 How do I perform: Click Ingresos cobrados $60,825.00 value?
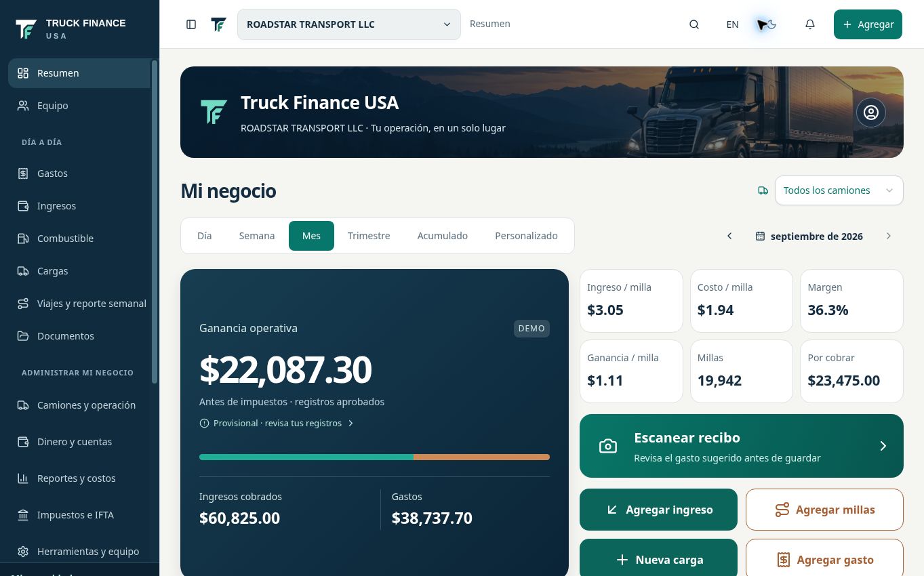[239, 518]
